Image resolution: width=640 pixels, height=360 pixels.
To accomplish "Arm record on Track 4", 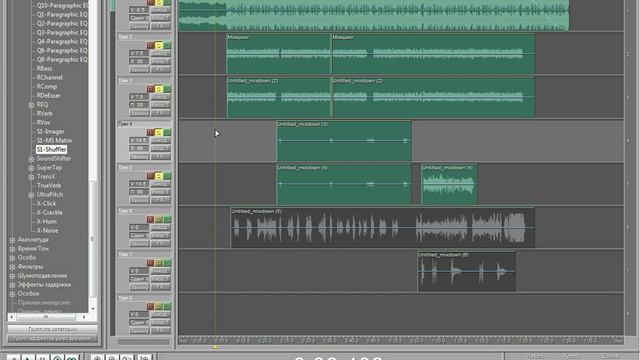I will coord(150,132).
